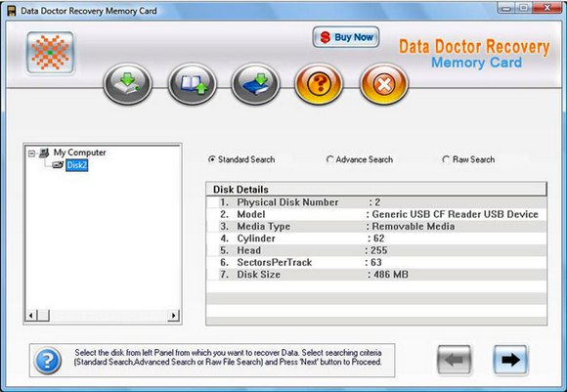
Task: Go to next step with right arrow button
Action: 510,360
